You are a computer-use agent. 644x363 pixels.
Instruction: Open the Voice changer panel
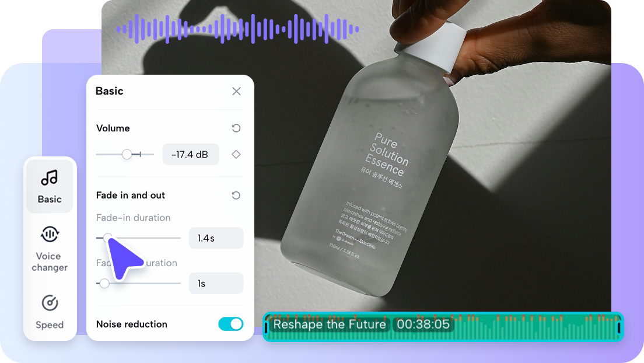click(x=50, y=245)
